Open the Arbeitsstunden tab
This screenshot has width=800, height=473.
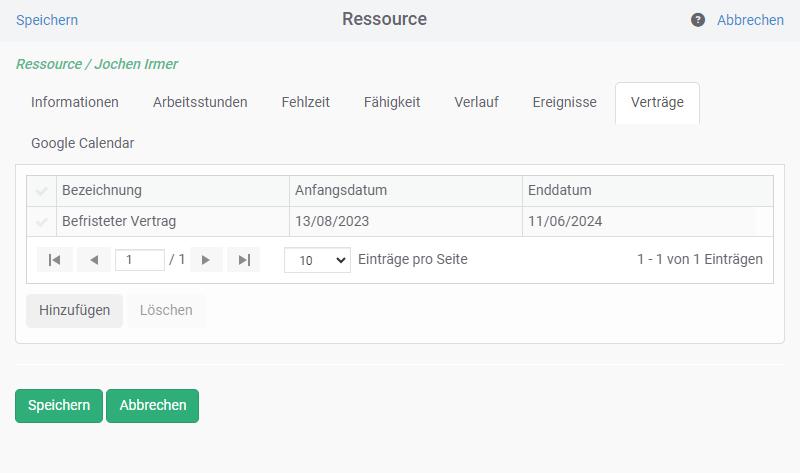200,102
